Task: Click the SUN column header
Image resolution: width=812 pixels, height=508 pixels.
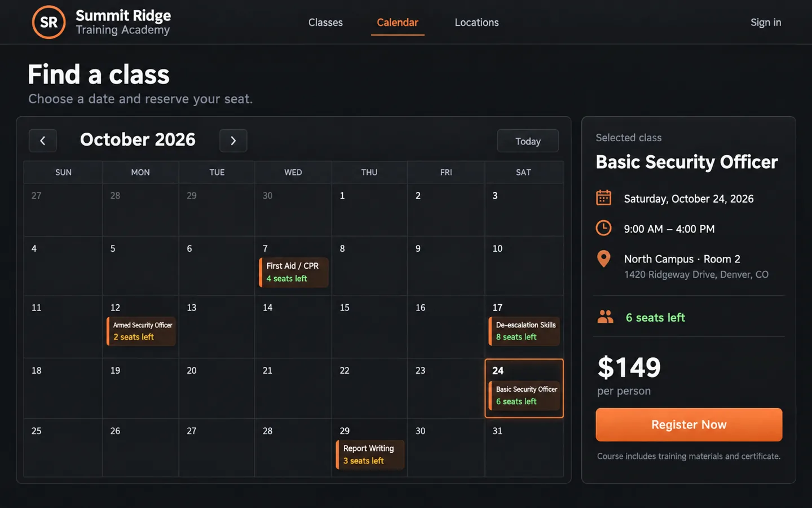Action: 63,172
